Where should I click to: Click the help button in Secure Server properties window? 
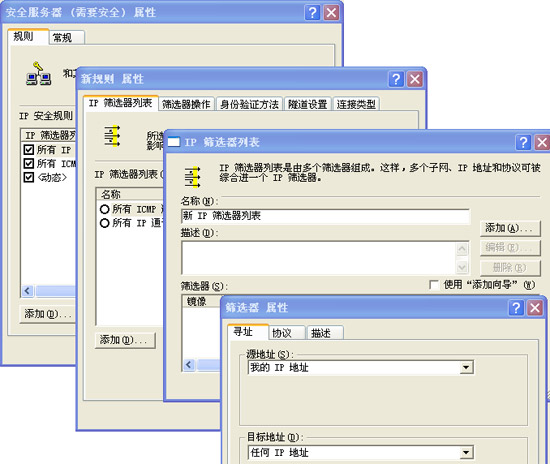(312, 13)
